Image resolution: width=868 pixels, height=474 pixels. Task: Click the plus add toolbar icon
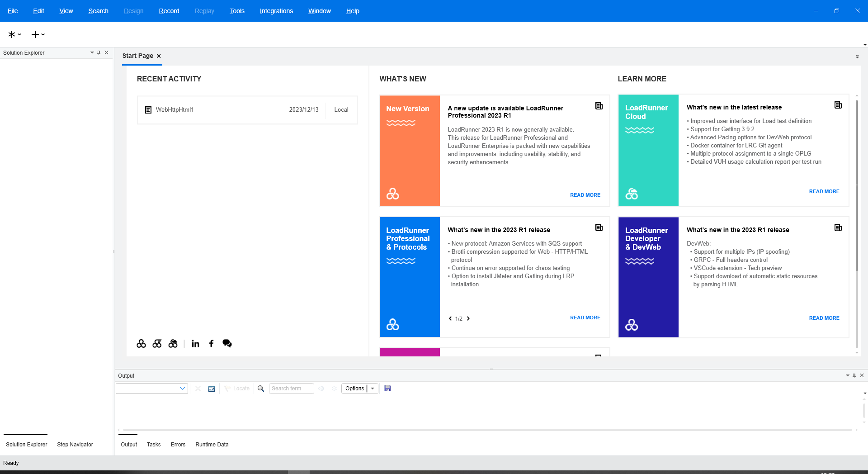35,34
